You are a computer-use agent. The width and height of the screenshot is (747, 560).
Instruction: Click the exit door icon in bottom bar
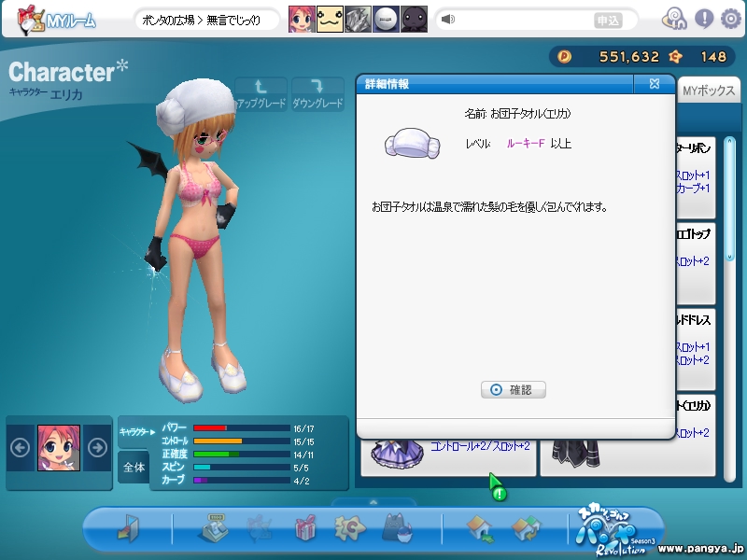[128, 527]
